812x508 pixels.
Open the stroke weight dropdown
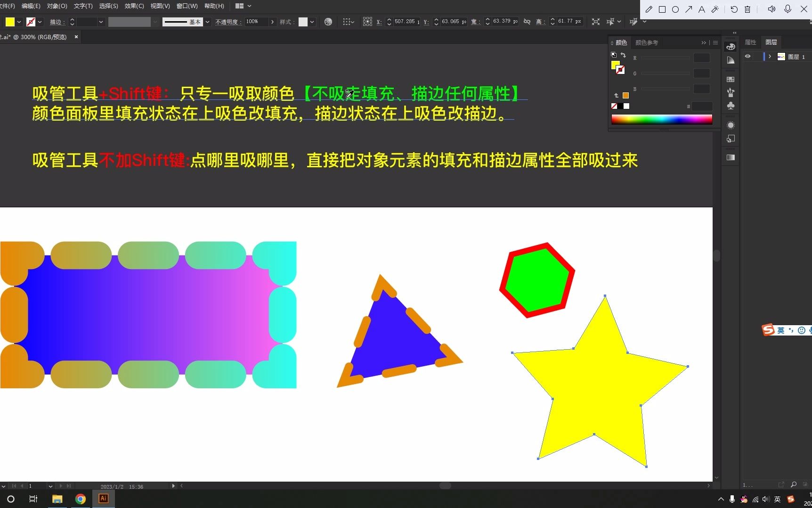point(101,22)
